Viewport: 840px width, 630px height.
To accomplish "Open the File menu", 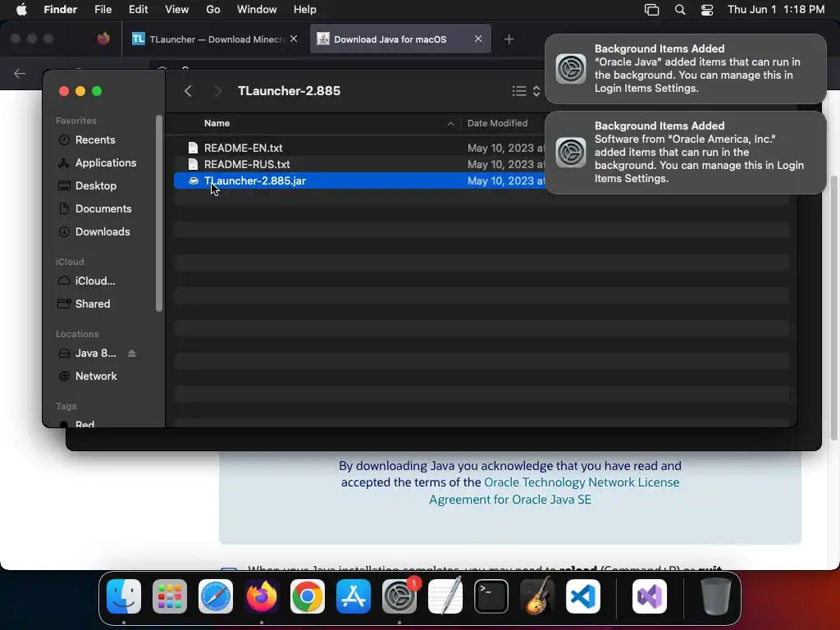I will pos(103,10).
